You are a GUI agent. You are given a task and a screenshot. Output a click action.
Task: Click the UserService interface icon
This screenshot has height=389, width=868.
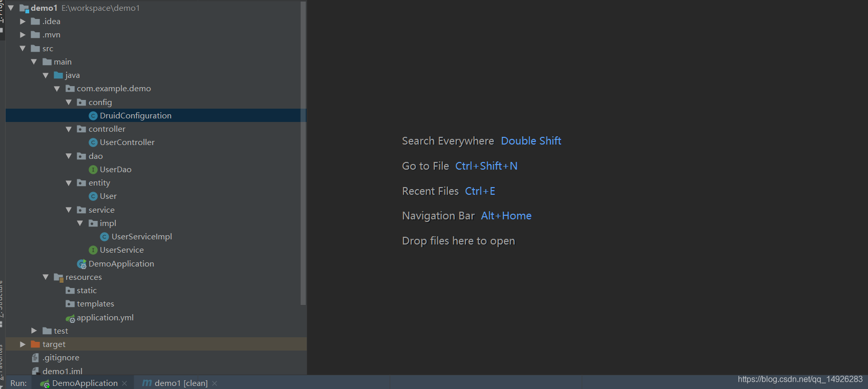click(93, 250)
